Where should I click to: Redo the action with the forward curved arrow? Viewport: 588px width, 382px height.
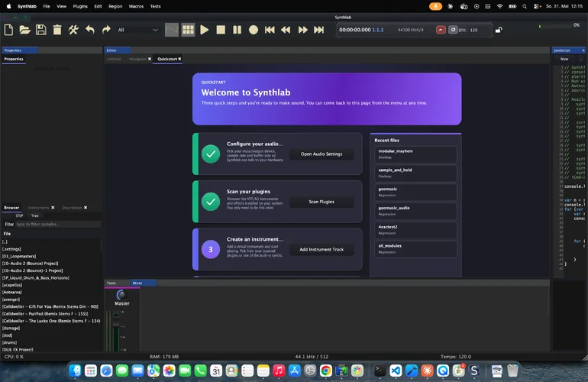click(x=106, y=30)
